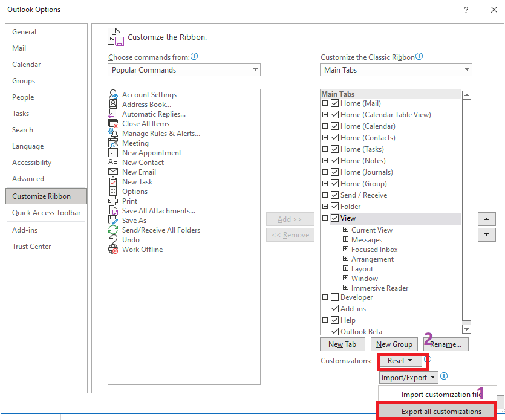Click info icon beside Choose commands from
This screenshot has height=420, width=505.
(x=194, y=56)
